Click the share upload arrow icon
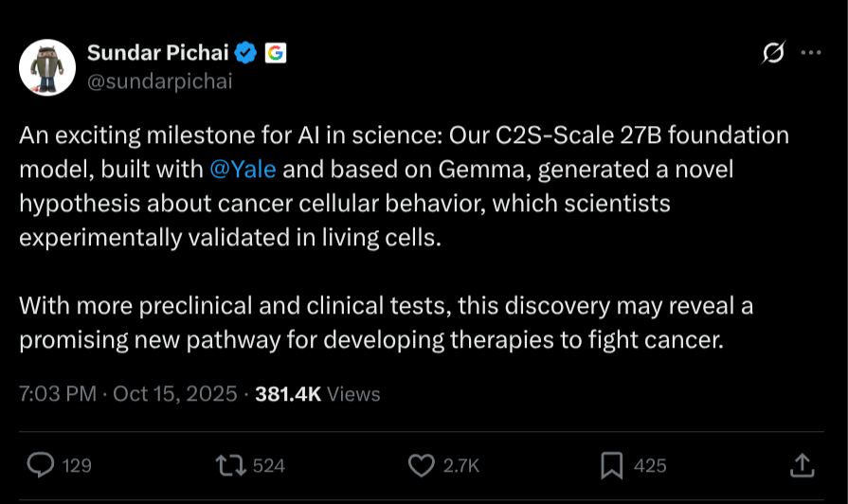Viewport: 848px width, 504px height. click(x=802, y=464)
